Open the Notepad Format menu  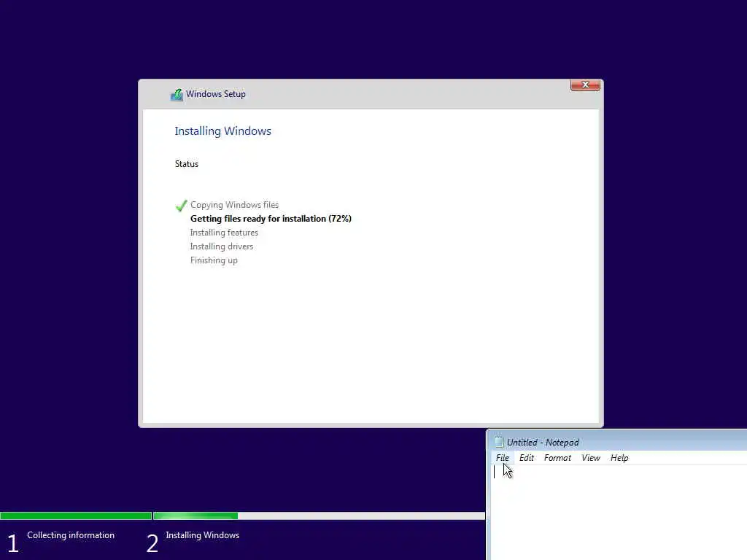click(x=557, y=458)
